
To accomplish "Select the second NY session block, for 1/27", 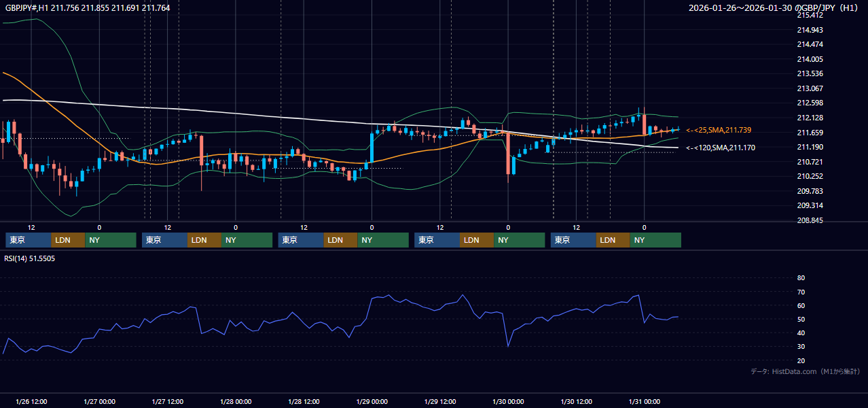I will 247,240.
